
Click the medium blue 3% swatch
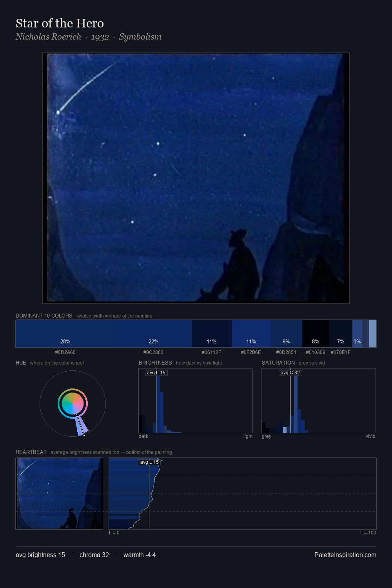tap(357, 334)
